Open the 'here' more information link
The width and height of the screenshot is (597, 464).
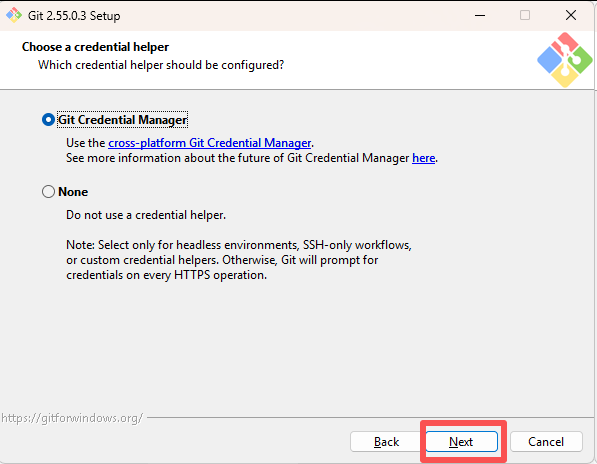click(423, 158)
